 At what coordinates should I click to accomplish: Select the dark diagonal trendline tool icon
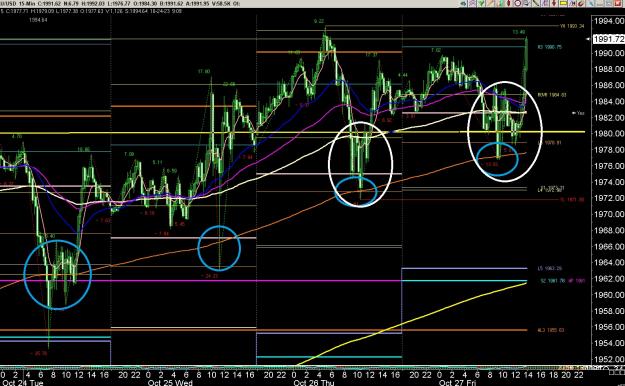coord(536,4)
